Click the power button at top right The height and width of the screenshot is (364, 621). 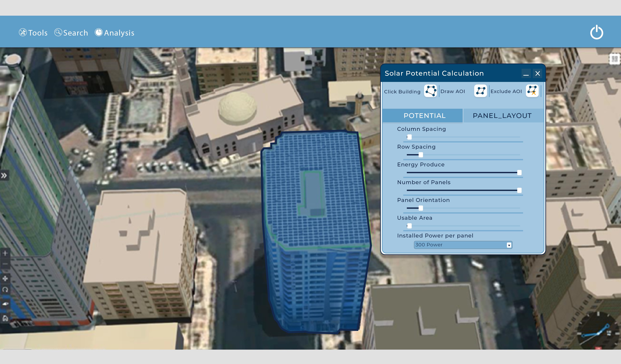(x=597, y=32)
